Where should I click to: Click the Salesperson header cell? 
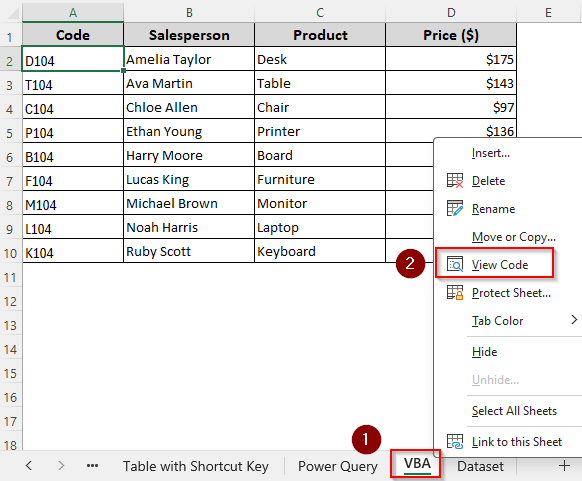[x=189, y=35]
